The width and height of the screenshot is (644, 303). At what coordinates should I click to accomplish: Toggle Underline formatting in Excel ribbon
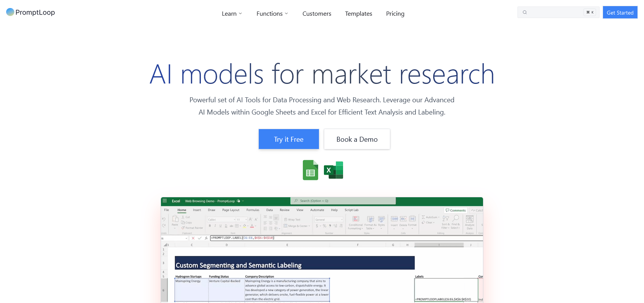pyautogui.click(x=220, y=226)
